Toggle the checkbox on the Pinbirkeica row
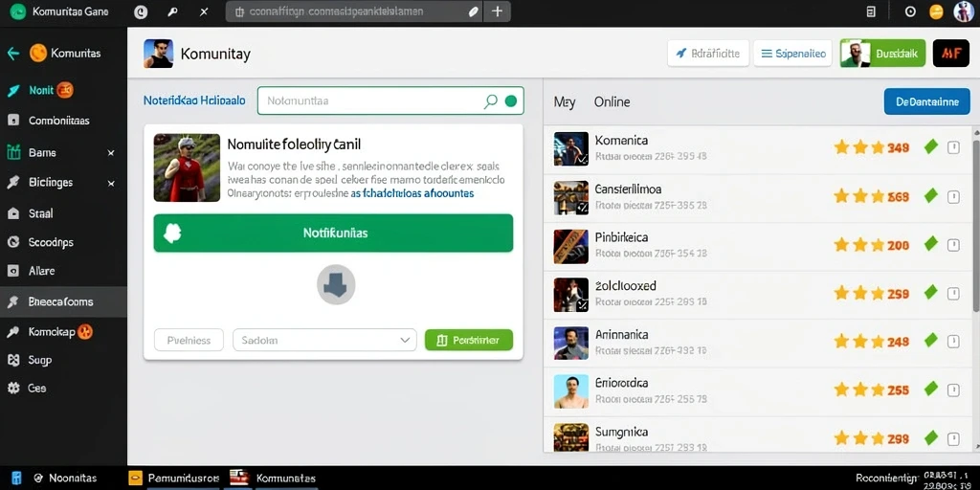Image resolution: width=980 pixels, height=490 pixels. pos(954,245)
